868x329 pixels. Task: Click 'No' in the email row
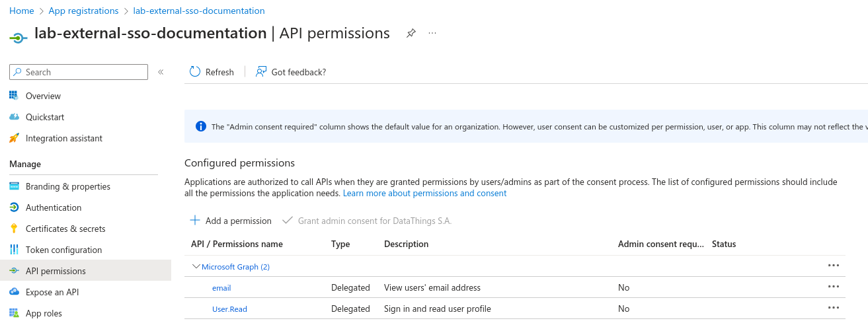tap(624, 287)
